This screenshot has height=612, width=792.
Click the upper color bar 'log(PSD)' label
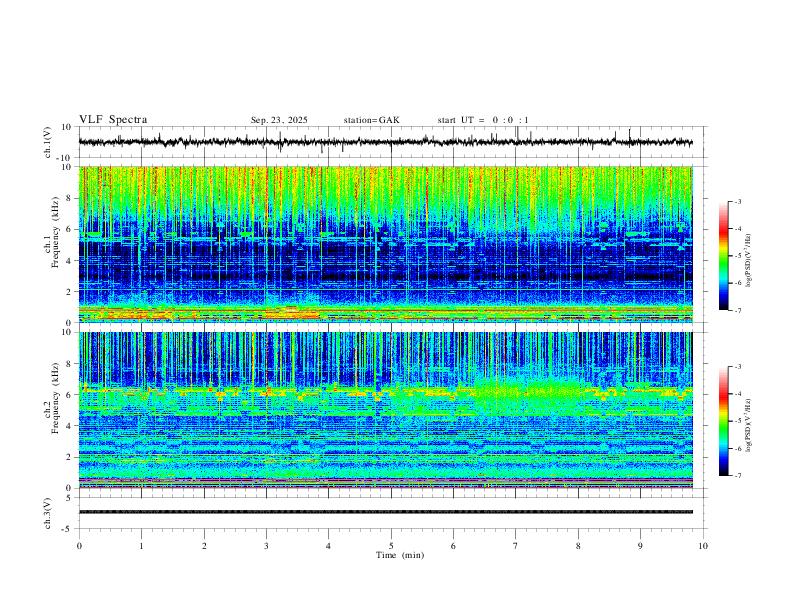[749, 261]
